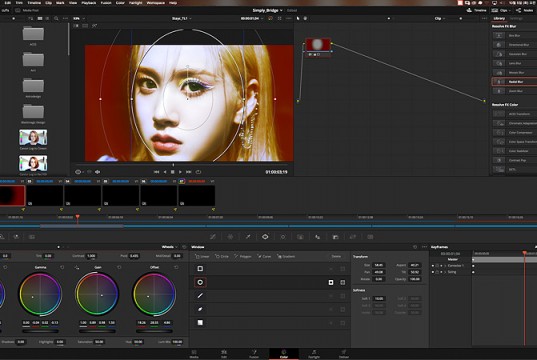Click the Delete window button
537x360 pixels.
336,256
